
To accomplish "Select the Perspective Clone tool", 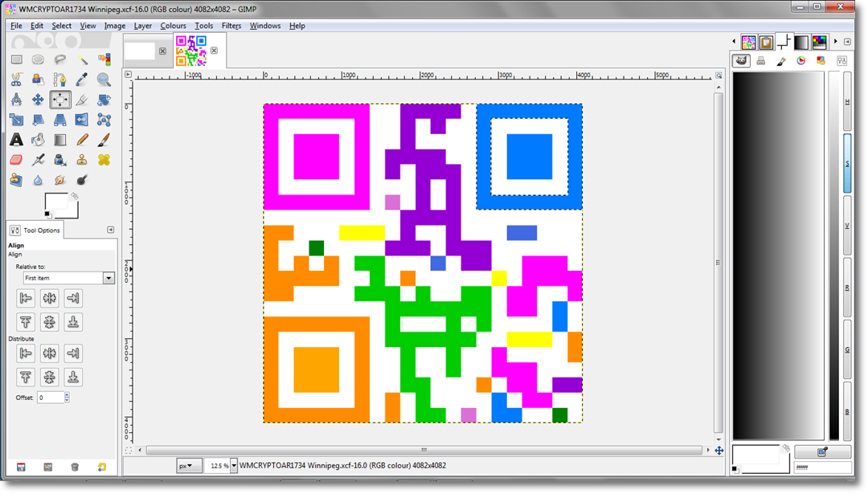I will (17, 180).
